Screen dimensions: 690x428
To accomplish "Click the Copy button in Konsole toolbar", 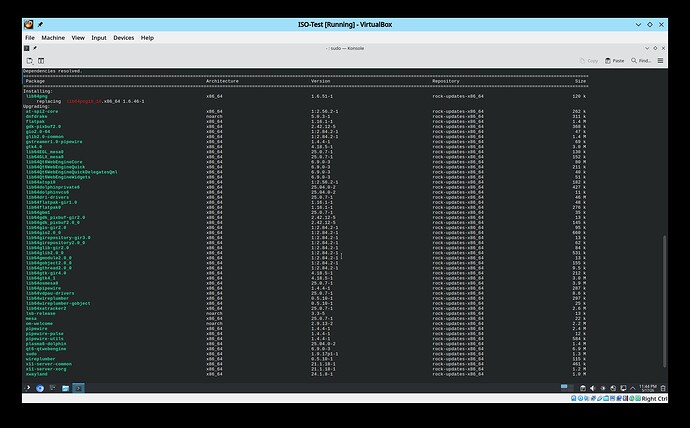I will 589,61.
